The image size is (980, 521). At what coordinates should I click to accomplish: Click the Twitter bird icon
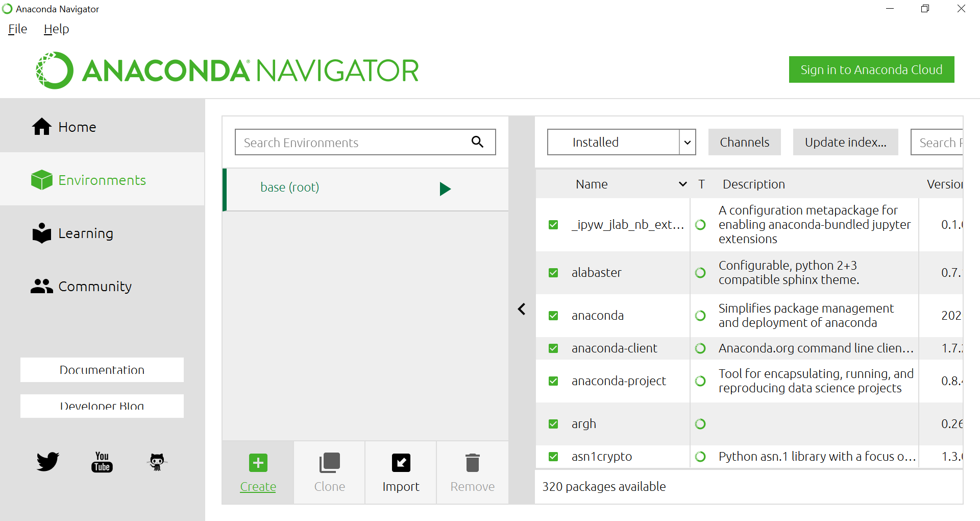pyautogui.click(x=48, y=462)
